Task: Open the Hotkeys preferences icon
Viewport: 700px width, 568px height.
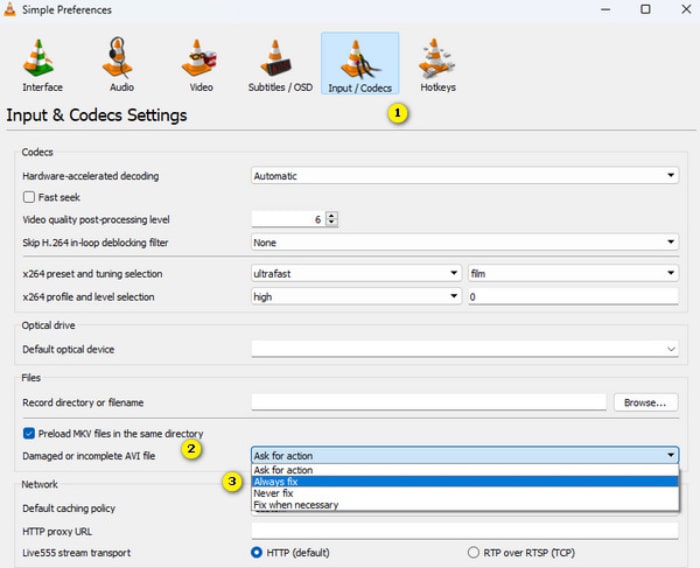Action: (x=438, y=65)
